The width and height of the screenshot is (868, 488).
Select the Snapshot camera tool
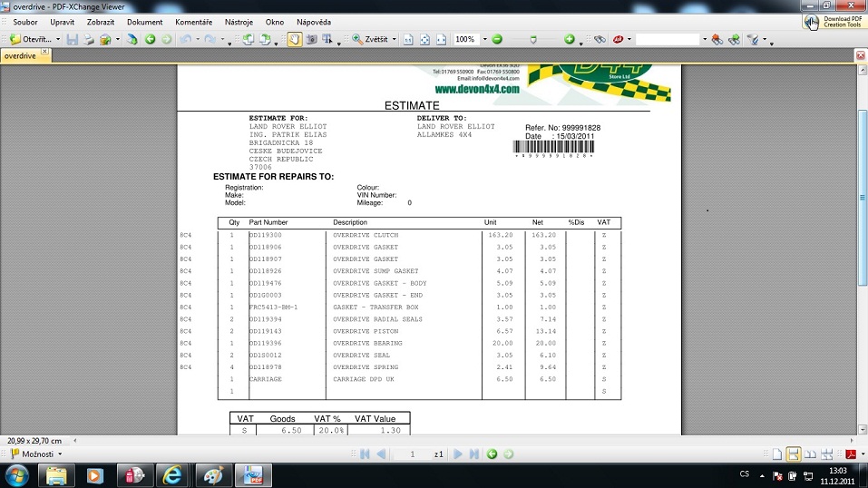310,40
